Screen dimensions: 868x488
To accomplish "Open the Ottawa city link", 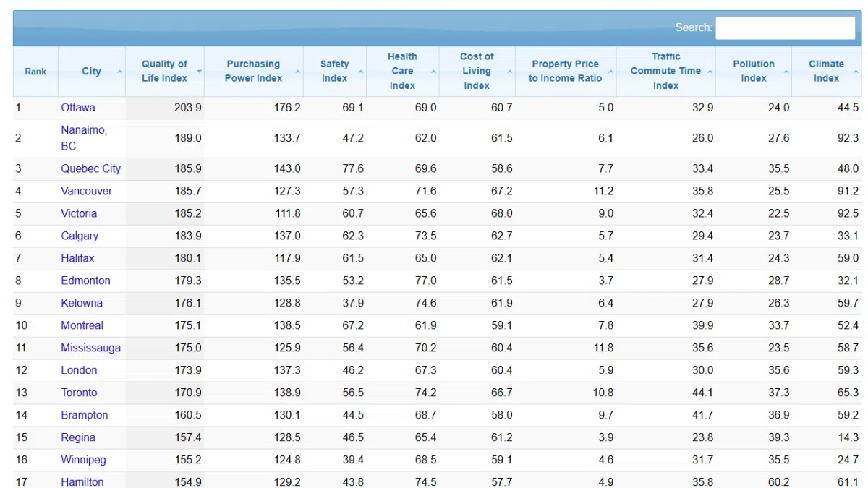I will tap(78, 108).
